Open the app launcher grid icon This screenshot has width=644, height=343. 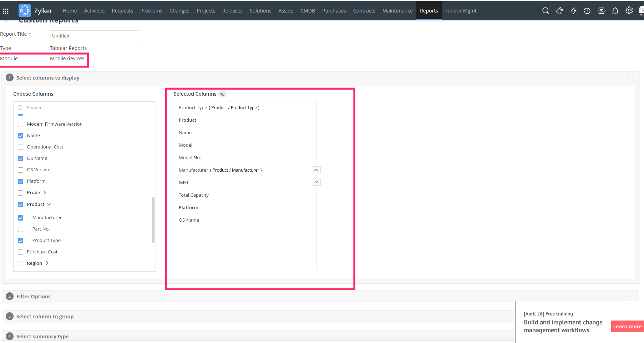tap(6, 11)
